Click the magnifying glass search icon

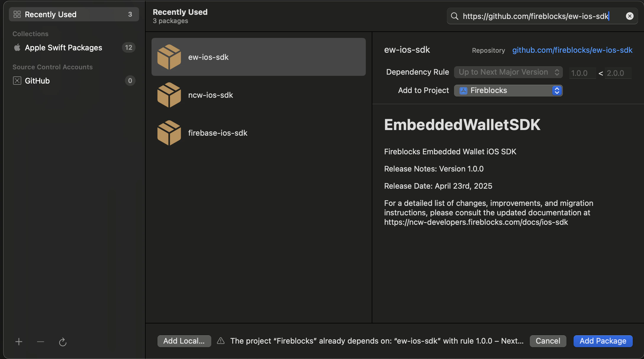[x=455, y=16]
